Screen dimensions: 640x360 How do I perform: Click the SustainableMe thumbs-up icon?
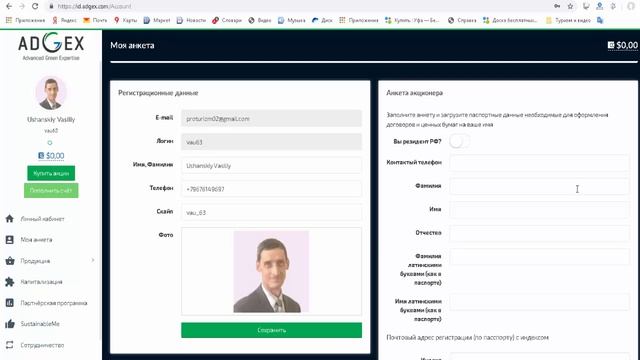pyautogui.click(x=10, y=324)
